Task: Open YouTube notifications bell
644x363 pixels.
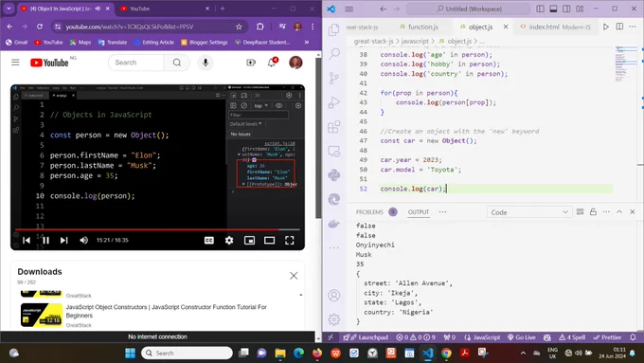Action: pyautogui.click(x=272, y=63)
